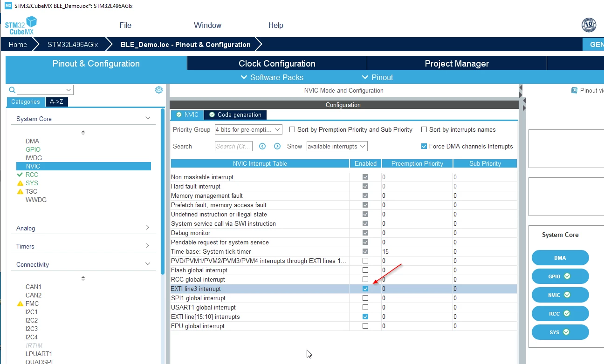Collapse the Connectivity category
Image resolution: width=604 pixels, height=364 pixels.
click(x=148, y=264)
